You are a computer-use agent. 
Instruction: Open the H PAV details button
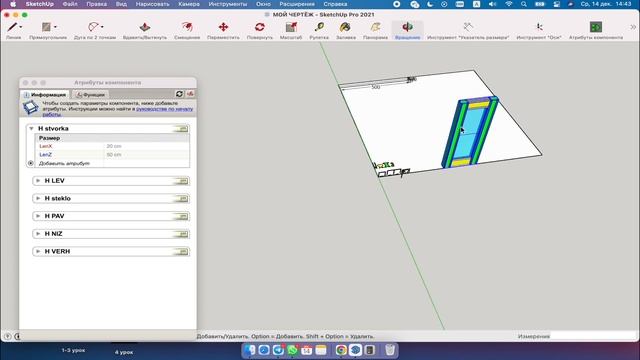point(182,216)
